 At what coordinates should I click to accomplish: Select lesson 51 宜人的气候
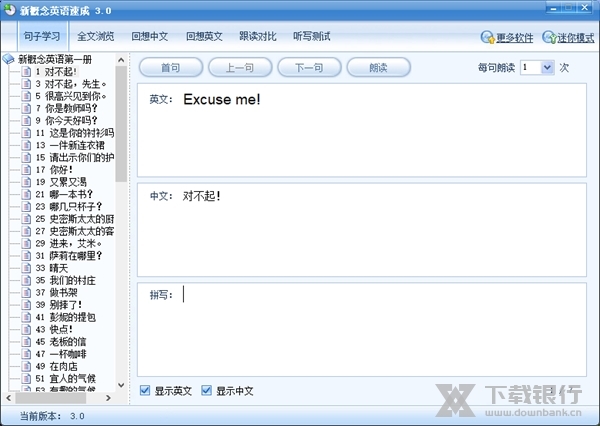click(65, 378)
